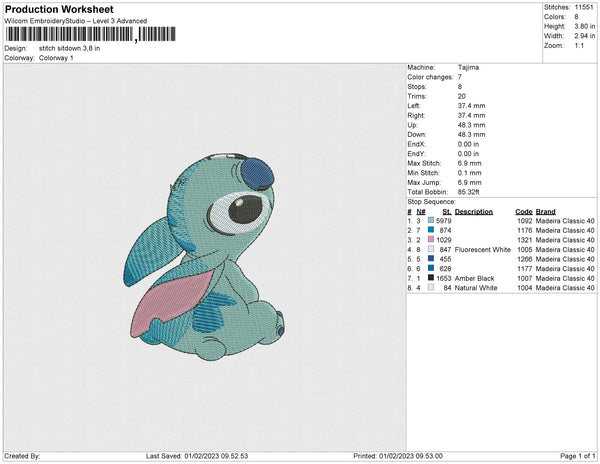
Task: Click 'Wilcom EmbroideryStudio – Level 3 Advanced' text
Action: pyautogui.click(x=76, y=21)
